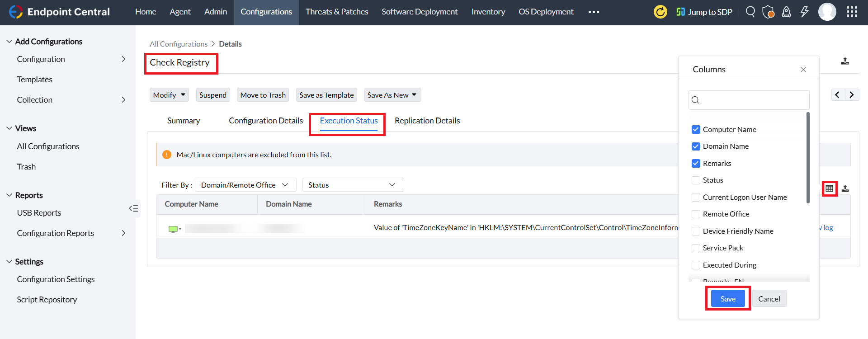
Task: Open the Inventory menu
Action: pyautogui.click(x=488, y=12)
